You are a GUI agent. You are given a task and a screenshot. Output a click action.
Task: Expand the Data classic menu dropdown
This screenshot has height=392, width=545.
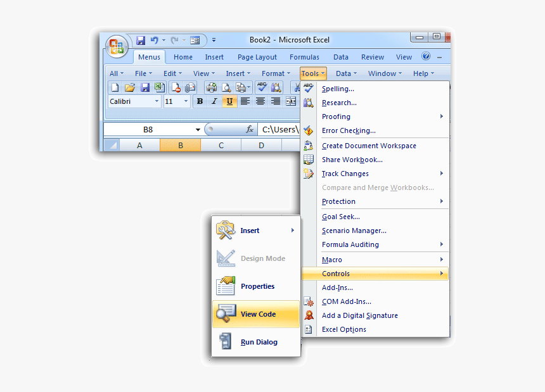click(x=346, y=73)
